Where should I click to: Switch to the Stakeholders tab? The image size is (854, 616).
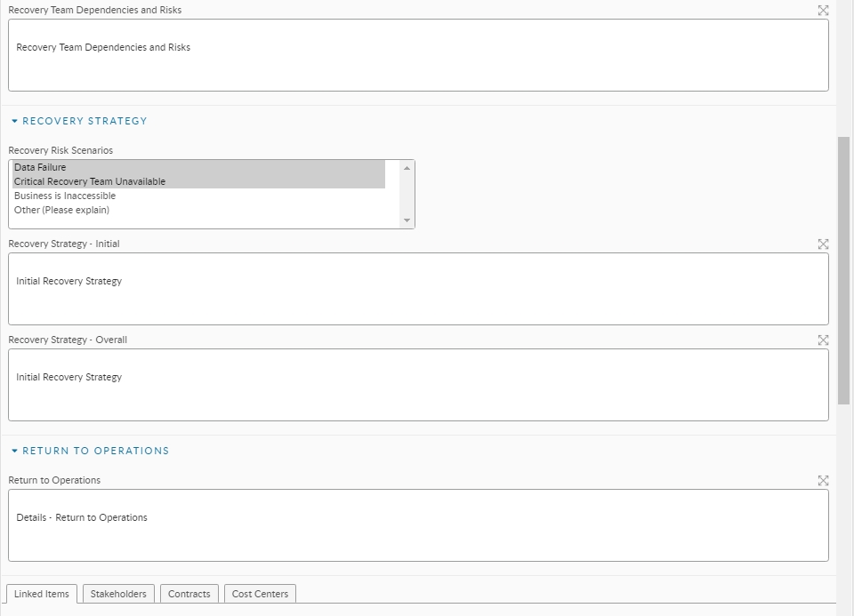pos(118,594)
